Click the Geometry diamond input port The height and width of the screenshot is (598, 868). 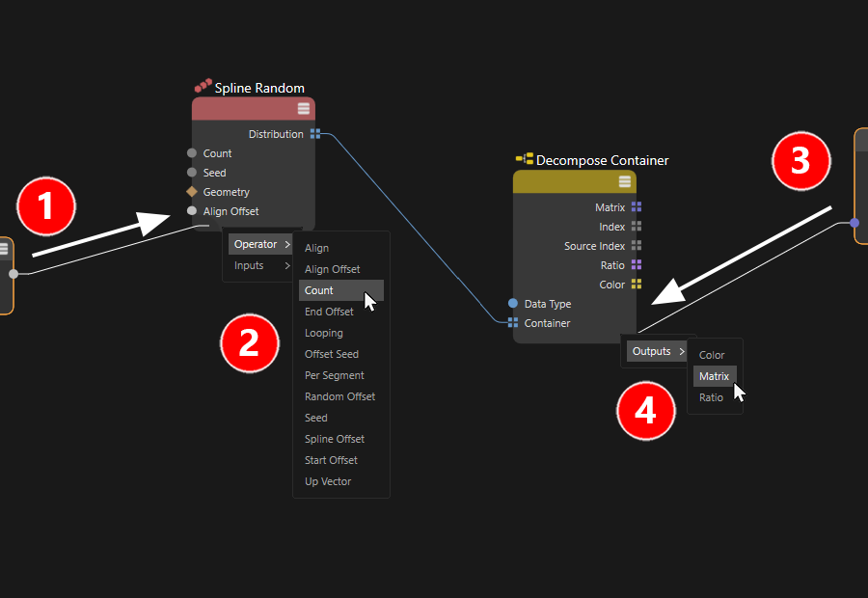click(x=192, y=192)
